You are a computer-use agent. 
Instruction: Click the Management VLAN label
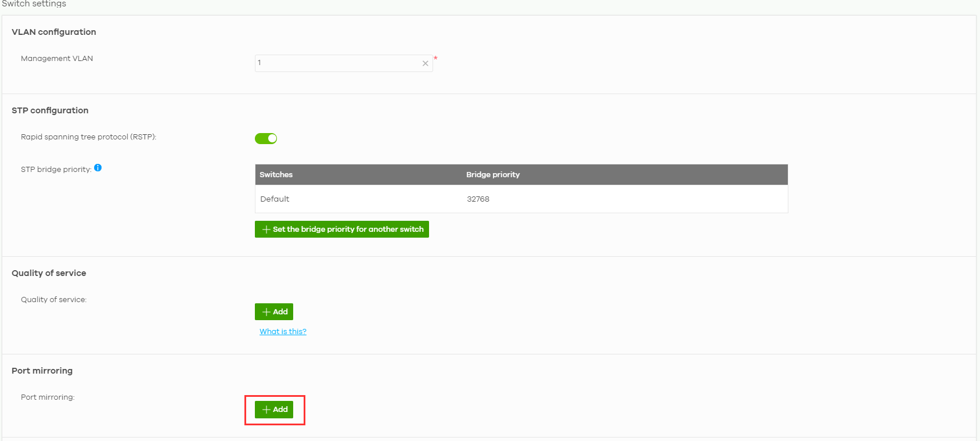[57, 59]
